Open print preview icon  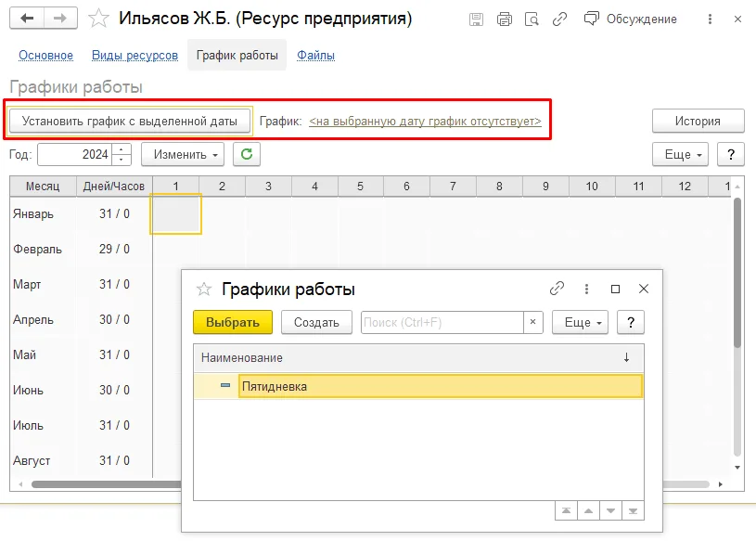532,19
